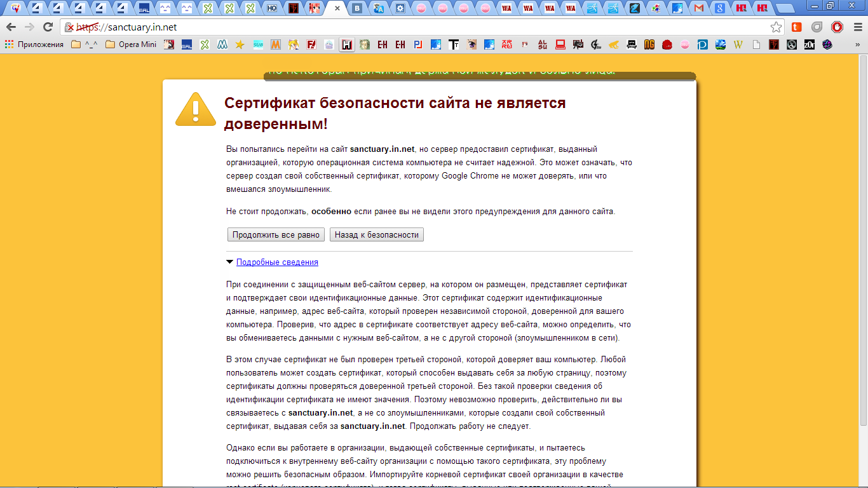Open the red laptop bookmark icon
Viewport: 868px width, 488px height.
560,44
